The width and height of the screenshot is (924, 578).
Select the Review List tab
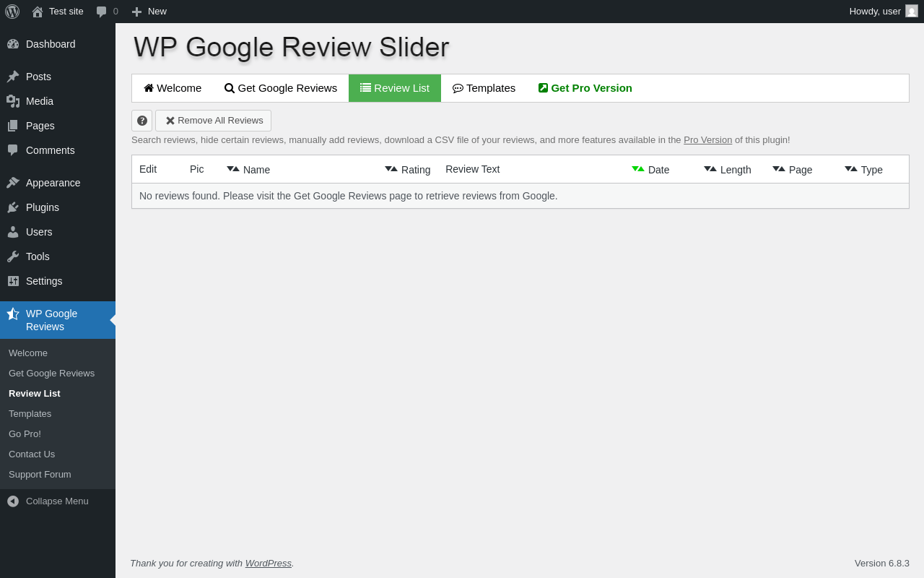coord(395,88)
